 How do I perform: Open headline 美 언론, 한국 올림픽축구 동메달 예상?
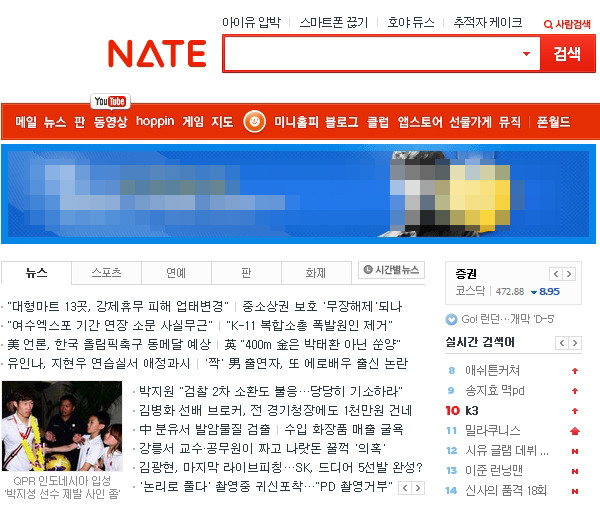[x=109, y=345]
